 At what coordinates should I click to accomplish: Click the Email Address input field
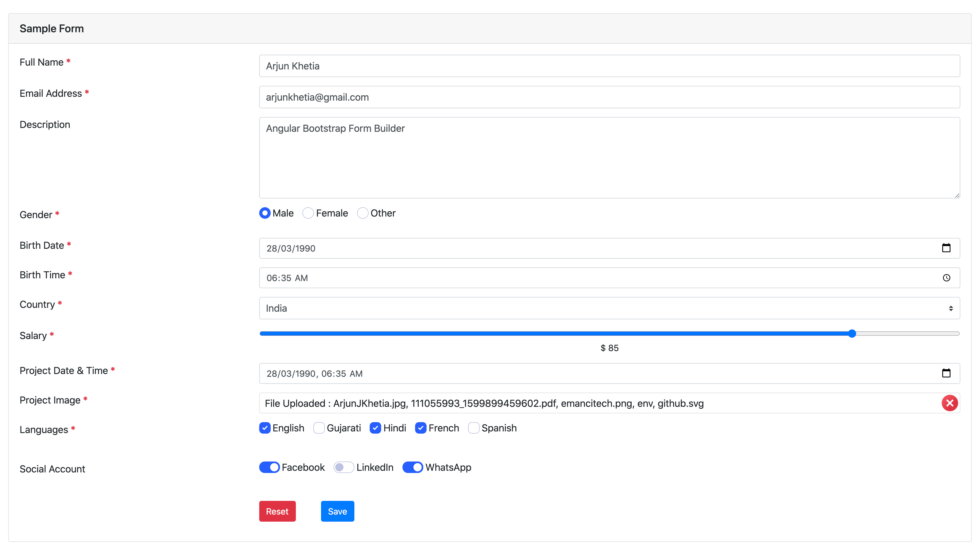610,96
